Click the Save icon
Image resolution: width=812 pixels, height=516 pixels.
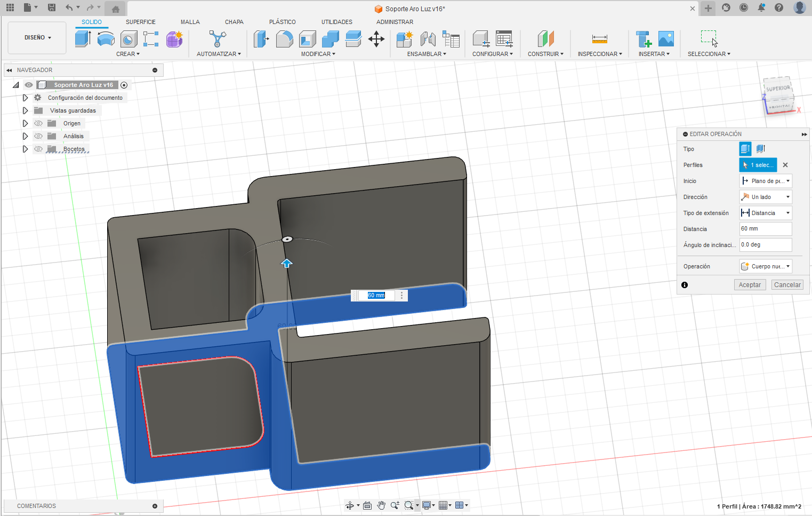(52, 7)
